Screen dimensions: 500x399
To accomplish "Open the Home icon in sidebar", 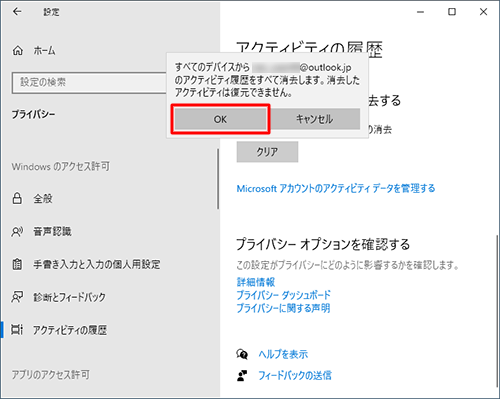I will point(18,51).
